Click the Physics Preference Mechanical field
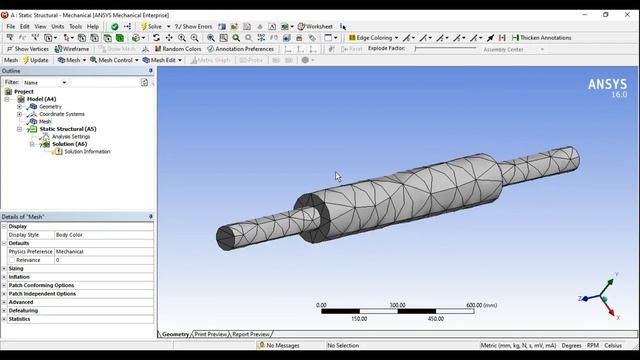640x360 pixels. [x=104, y=252]
